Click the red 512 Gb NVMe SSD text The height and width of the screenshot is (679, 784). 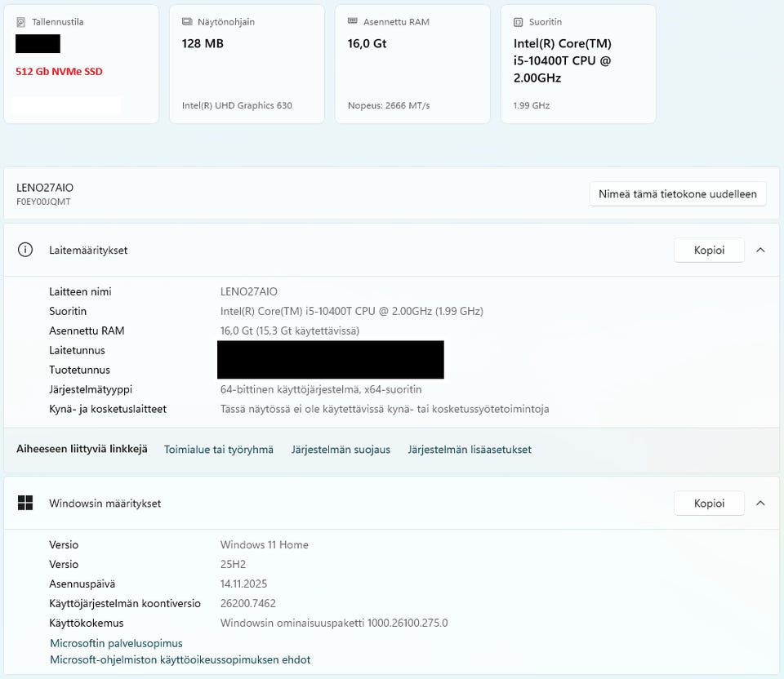coord(59,72)
